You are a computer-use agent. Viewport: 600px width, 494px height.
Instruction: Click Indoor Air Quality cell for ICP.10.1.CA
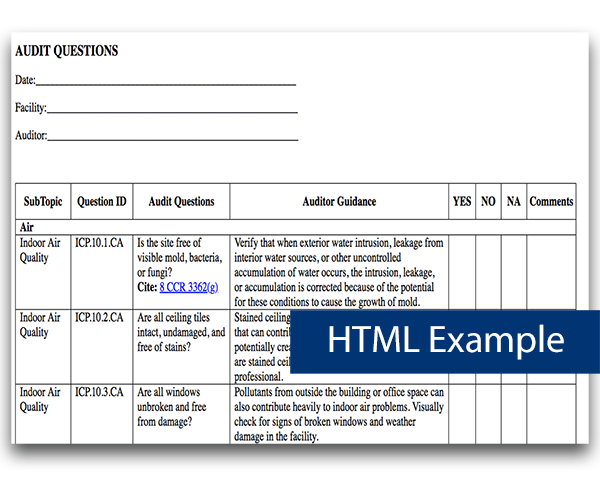[43, 272]
